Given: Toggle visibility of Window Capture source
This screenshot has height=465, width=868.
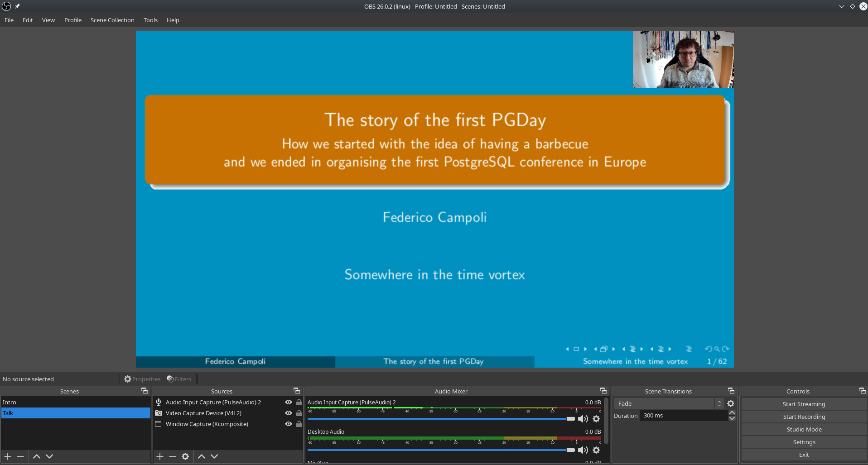Looking at the screenshot, I should (x=288, y=424).
